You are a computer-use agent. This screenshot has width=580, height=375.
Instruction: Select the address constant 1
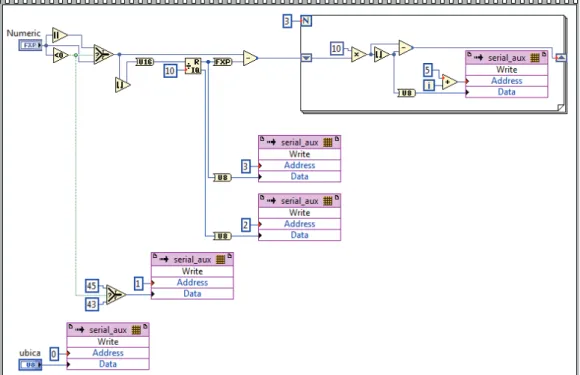click(x=138, y=283)
